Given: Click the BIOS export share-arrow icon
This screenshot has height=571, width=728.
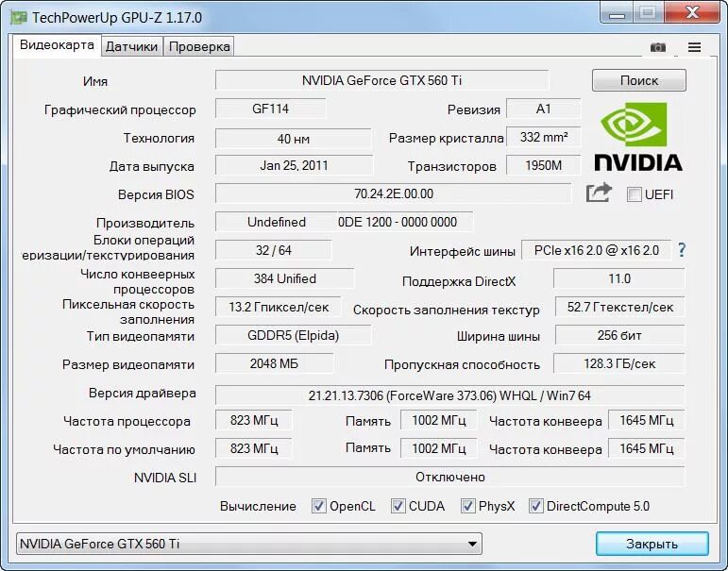Looking at the screenshot, I should point(599,193).
